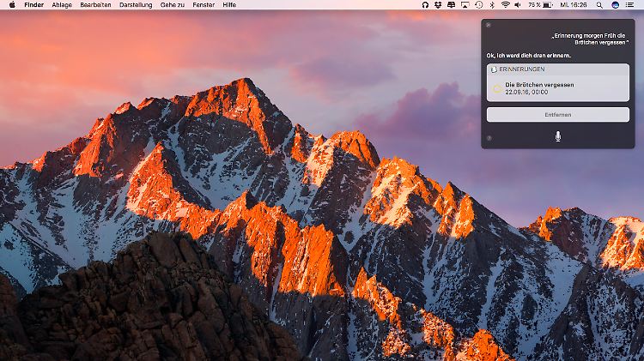The image size is (644, 361).
Task: Open the Finder menu
Action: pos(33,5)
